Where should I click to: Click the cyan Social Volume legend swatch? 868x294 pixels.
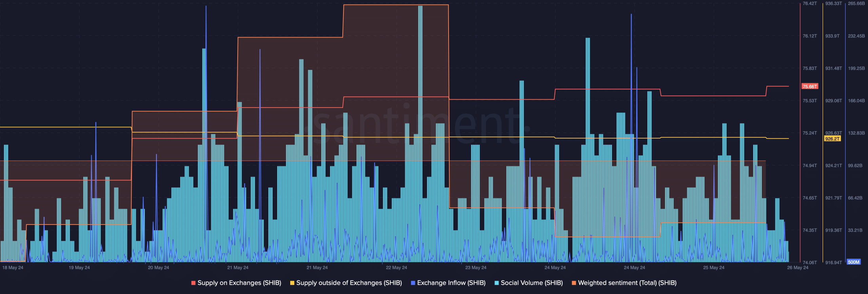tap(497, 283)
